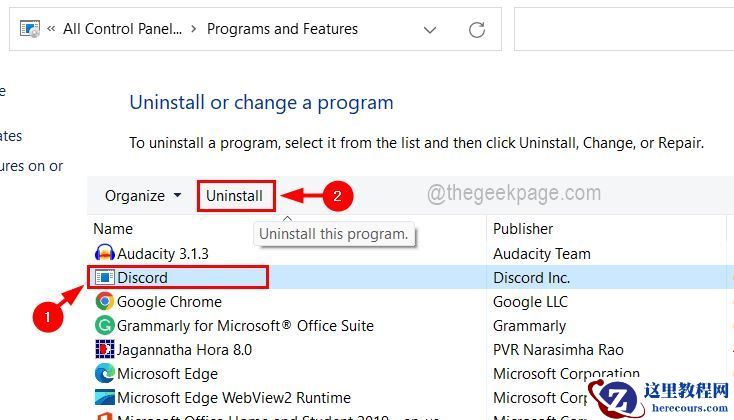Open the All Control Panel breadcrumb
This screenshot has height=420, width=734.
point(120,29)
